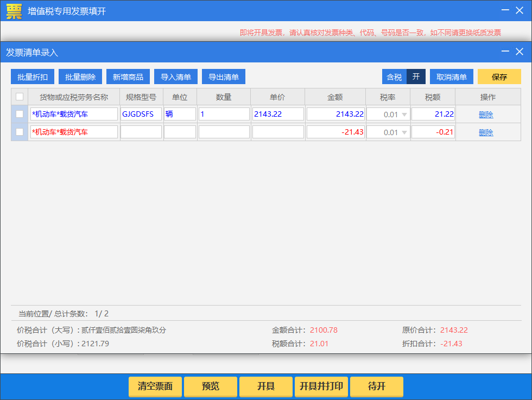Close the 发票清单录入 dialog
532x400 pixels.
point(520,52)
